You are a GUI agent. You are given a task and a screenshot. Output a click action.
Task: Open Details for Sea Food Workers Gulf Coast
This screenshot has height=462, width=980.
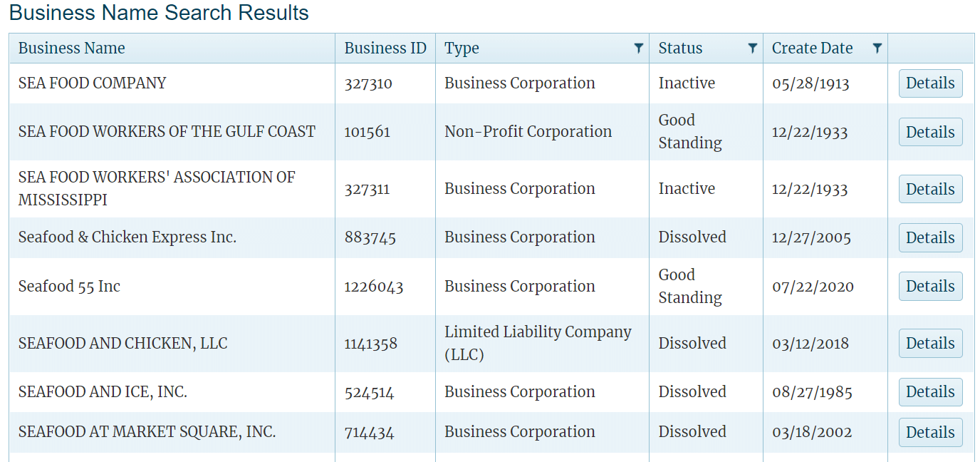click(x=930, y=132)
